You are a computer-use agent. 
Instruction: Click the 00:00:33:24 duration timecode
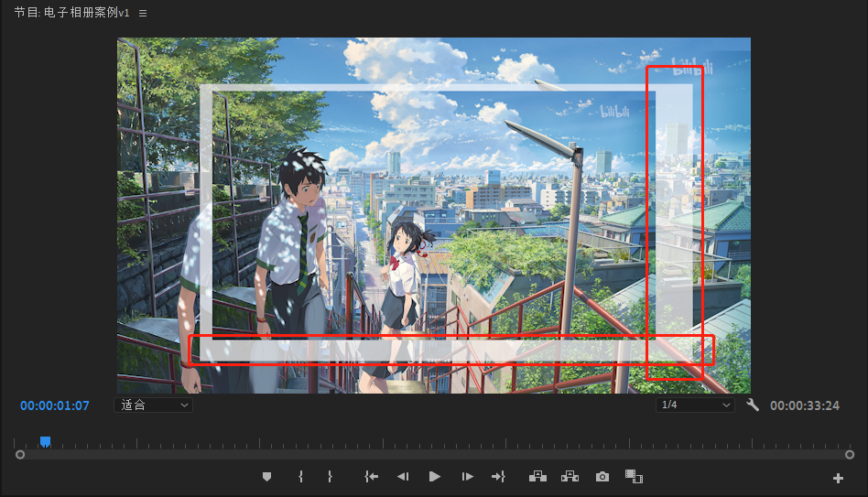click(804, 405)
